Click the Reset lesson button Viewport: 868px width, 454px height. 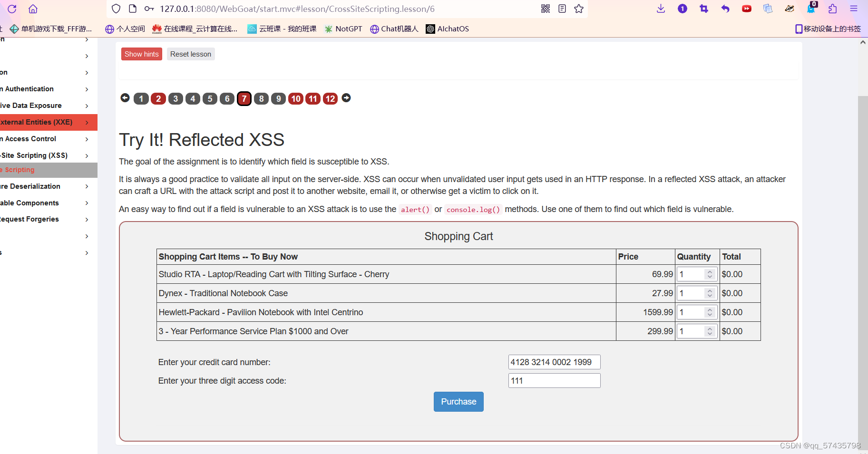coord(191,54)
